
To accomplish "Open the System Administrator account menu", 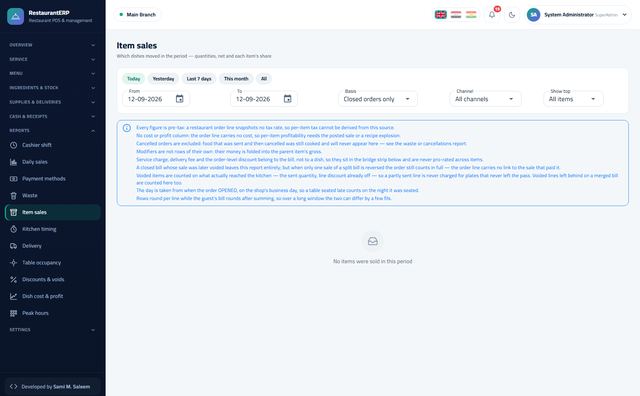I will tap(578, 15).
